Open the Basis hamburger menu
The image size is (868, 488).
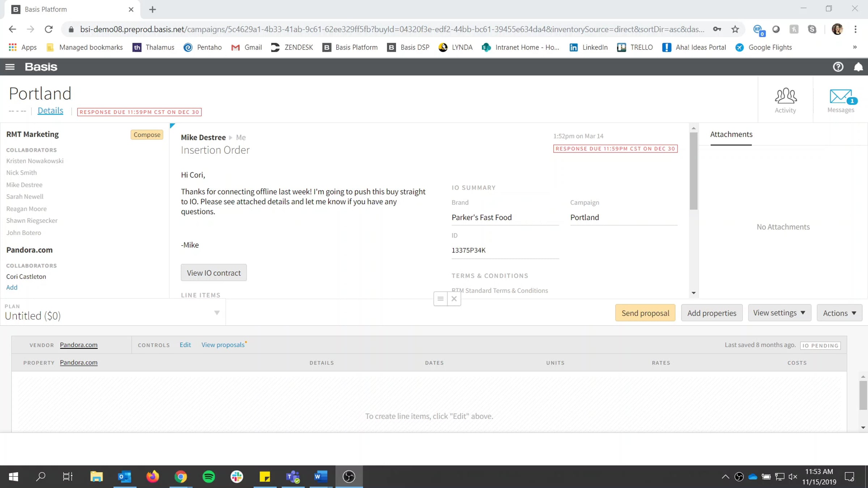10,67
